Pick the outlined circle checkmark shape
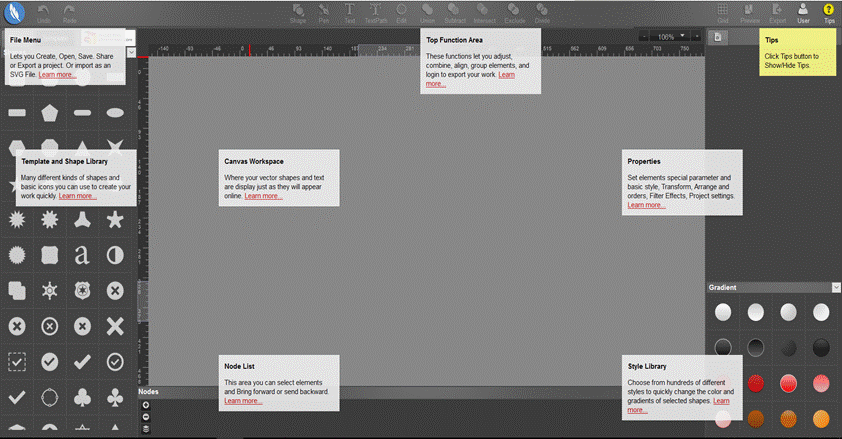The image size is (842, 439). click(x=115, y=362)
